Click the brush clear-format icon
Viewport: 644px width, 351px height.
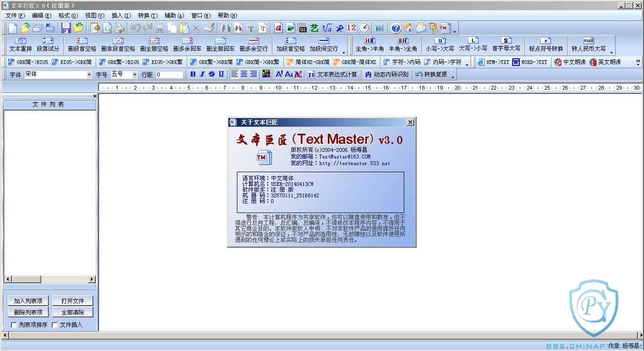209,28
